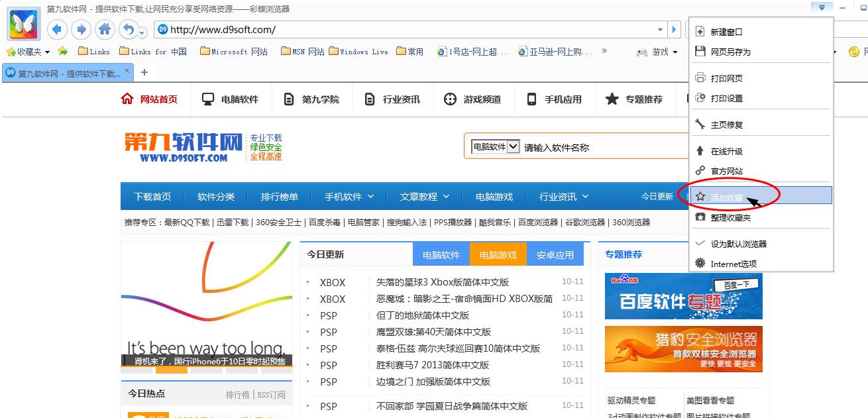Enable 在线升级 online upgrade option
Viewport: 868px width, 418px height.
pyautogui.click(x=725, y=150)
